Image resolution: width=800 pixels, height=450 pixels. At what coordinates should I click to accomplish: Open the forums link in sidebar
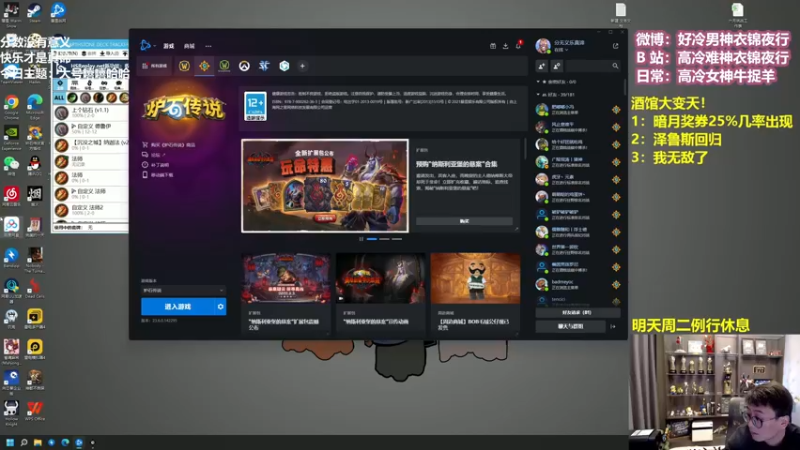(x=154, y=155)
